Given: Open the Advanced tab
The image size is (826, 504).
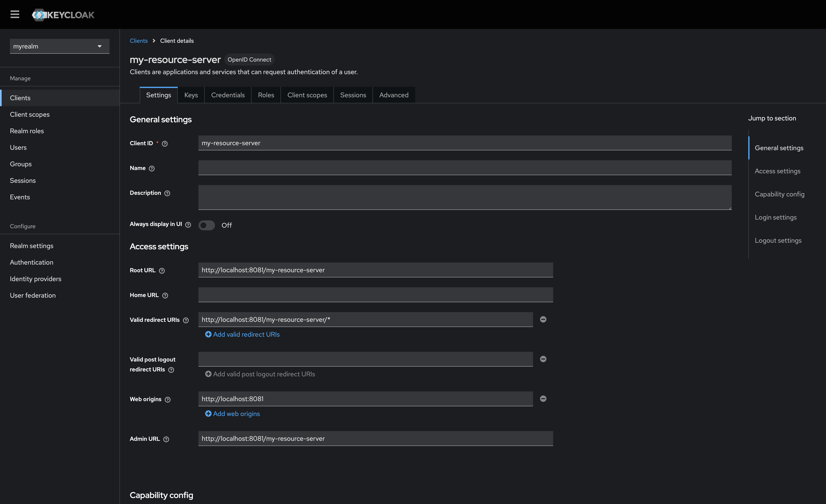Looking at the screenshot, I should (x=394, y=95).
